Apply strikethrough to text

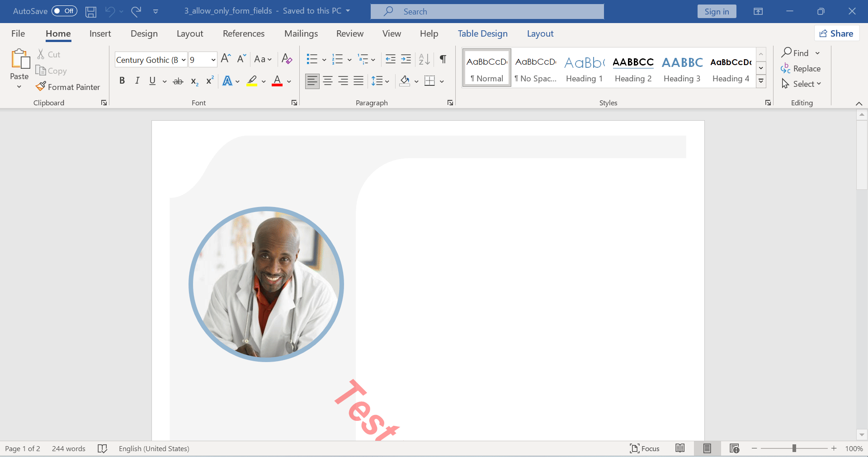pyautogui.click(x=178, y=80)
